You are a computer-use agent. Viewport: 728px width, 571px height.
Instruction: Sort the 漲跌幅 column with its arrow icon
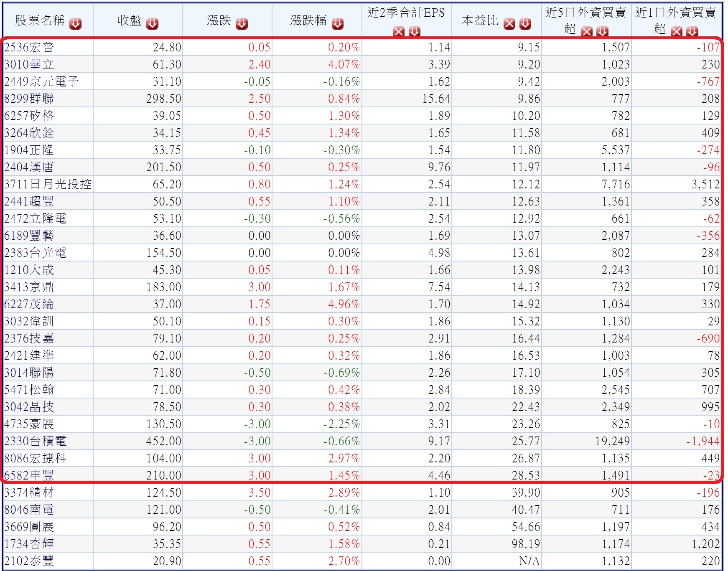338,24
